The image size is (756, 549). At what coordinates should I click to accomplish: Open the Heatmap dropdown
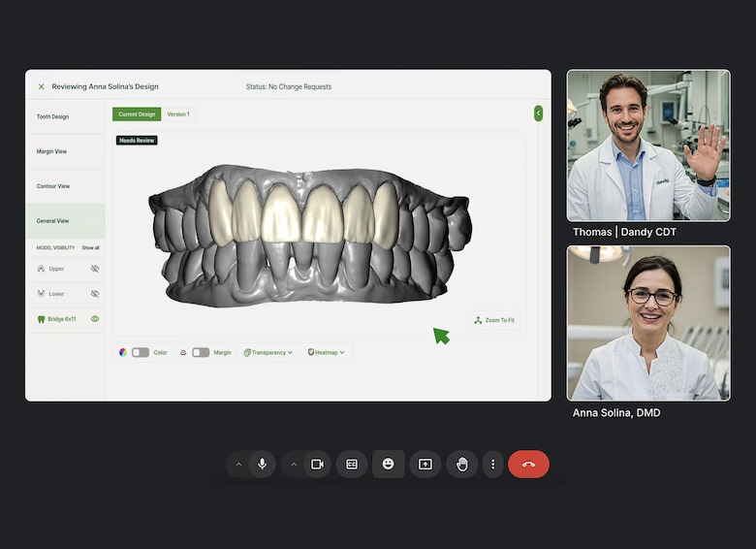click(327, 352)
